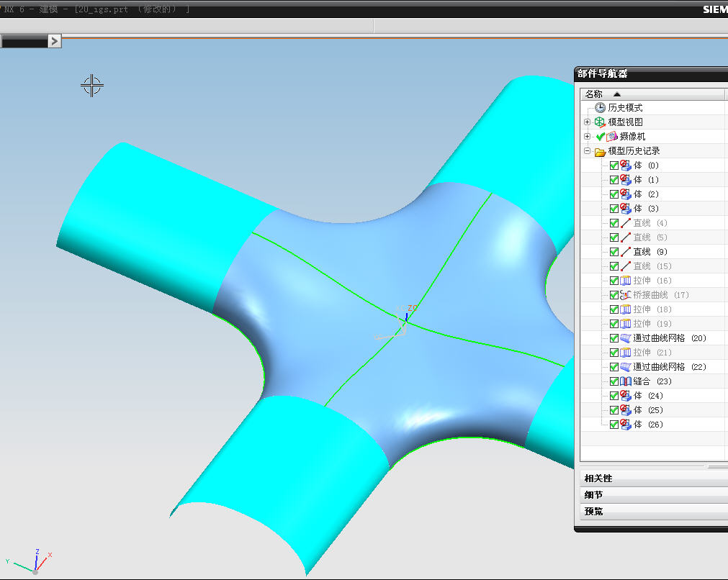Expand the 摄像机 tree node
The height and width of the screenshot is (580, 728).
coord(588,137)
